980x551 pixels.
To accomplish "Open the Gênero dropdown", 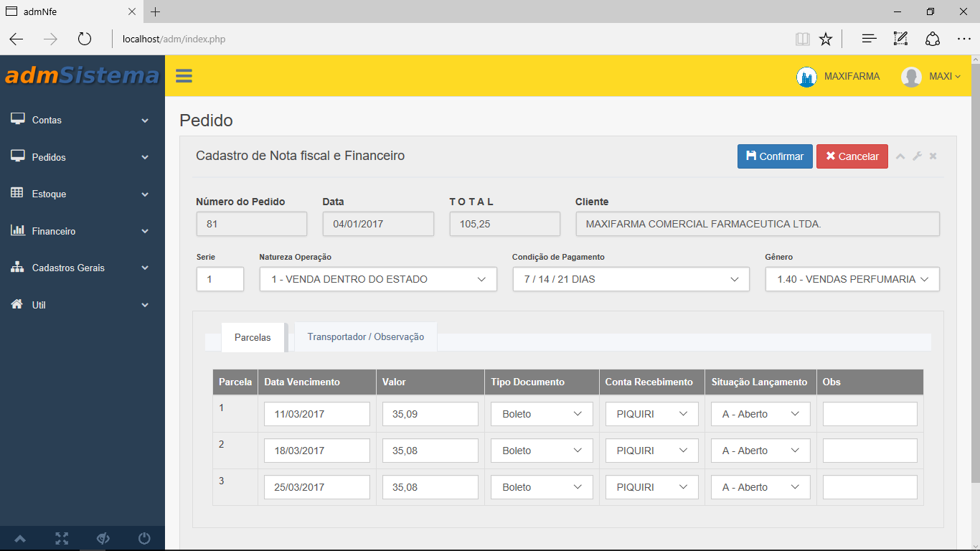I will click(852, 279).
